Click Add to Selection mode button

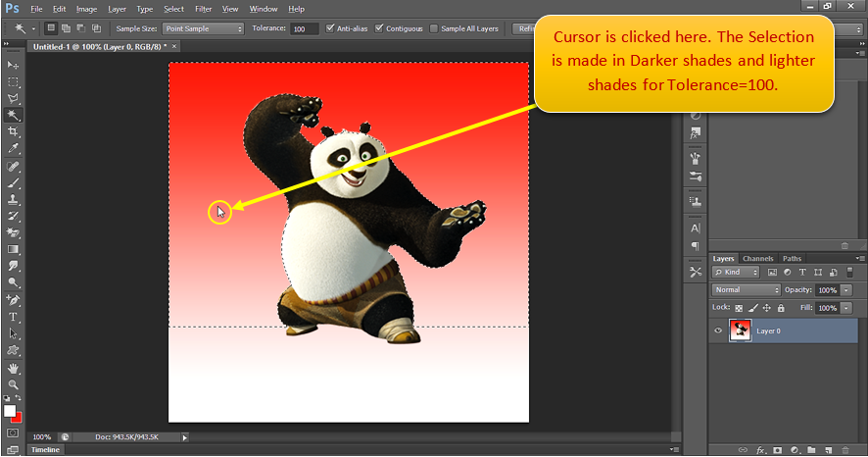66,28
